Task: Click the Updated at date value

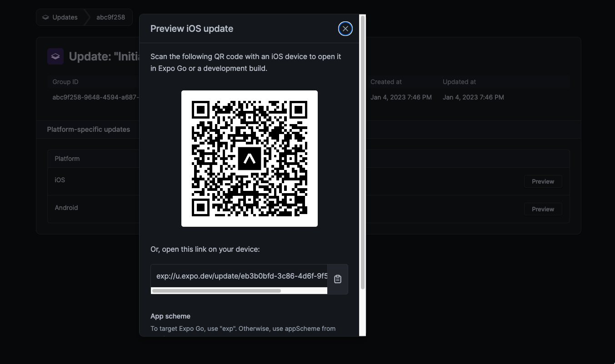Action: (x=473, y=97)
